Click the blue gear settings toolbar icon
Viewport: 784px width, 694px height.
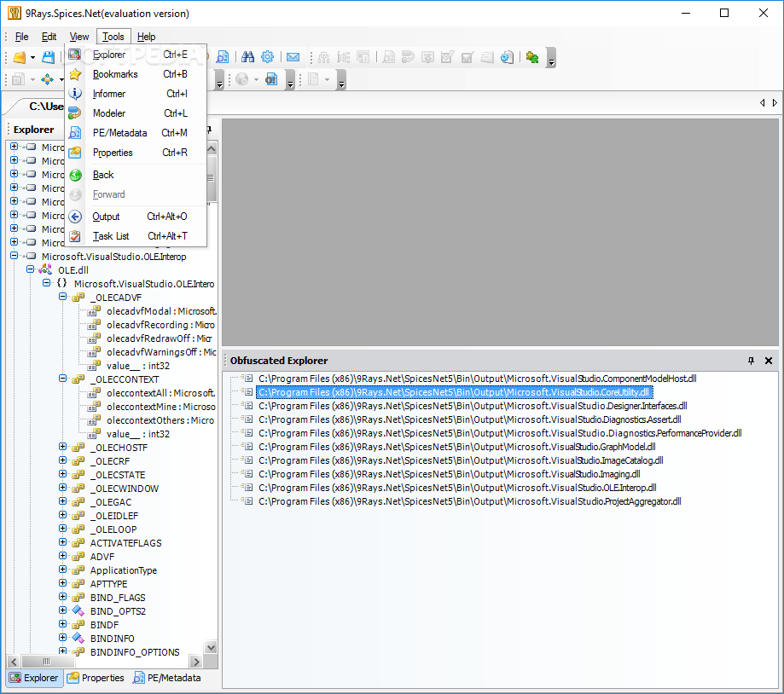point(268,57)
